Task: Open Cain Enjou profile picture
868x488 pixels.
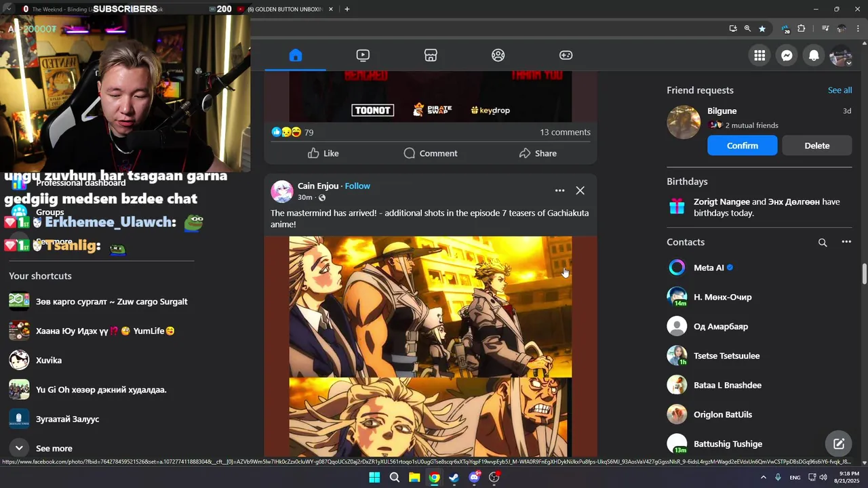Action: coord(282,191)
